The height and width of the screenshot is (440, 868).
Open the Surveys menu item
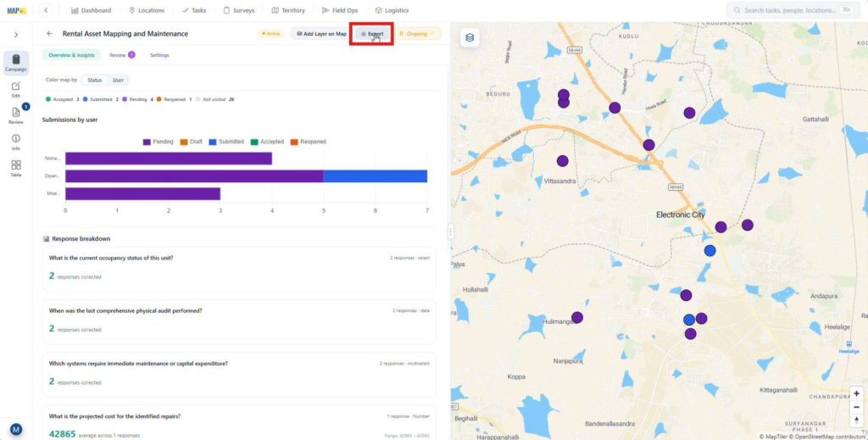(239, 10)
